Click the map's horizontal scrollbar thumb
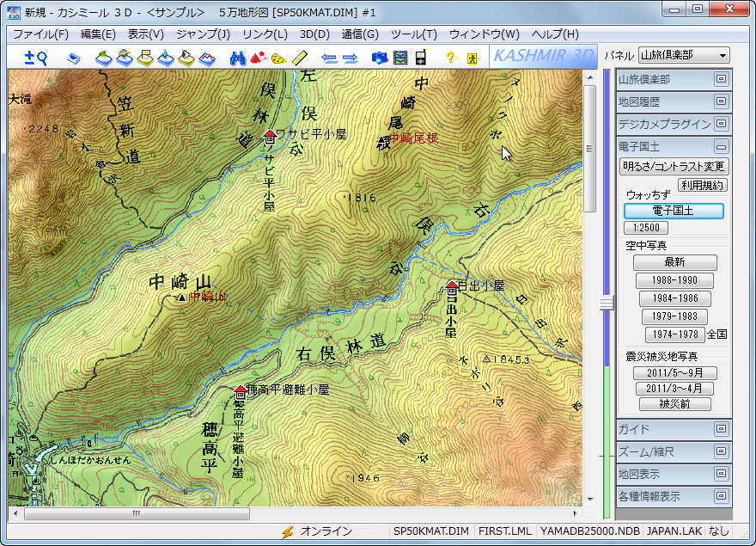The height and width of the screenshot is (546, 756). click(x=137, y=513)
